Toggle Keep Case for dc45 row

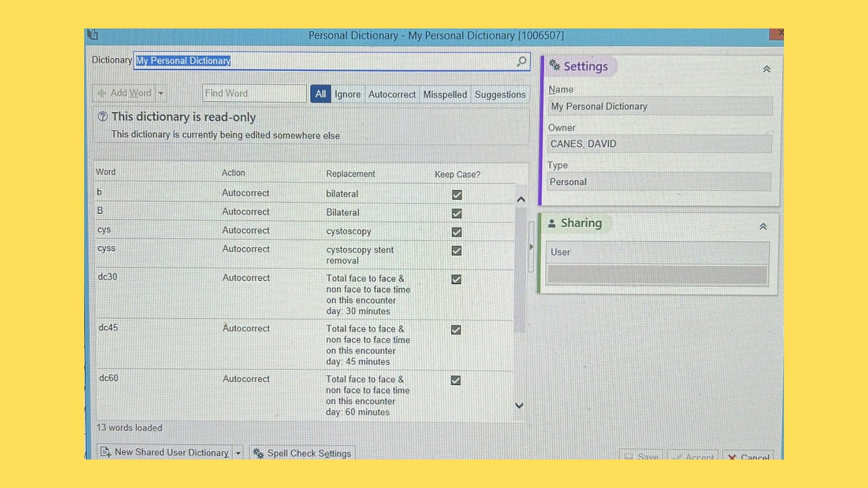(456, 330)
